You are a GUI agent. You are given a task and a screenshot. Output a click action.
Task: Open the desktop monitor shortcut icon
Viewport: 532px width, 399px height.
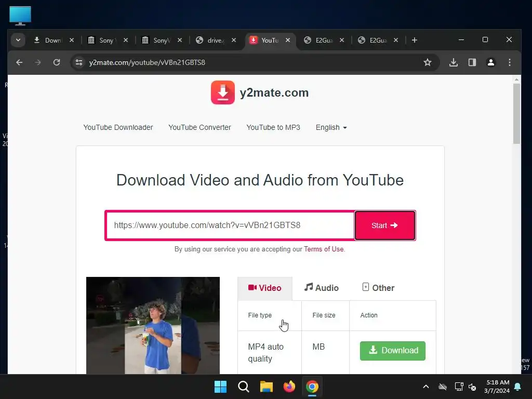coord(20,16)
